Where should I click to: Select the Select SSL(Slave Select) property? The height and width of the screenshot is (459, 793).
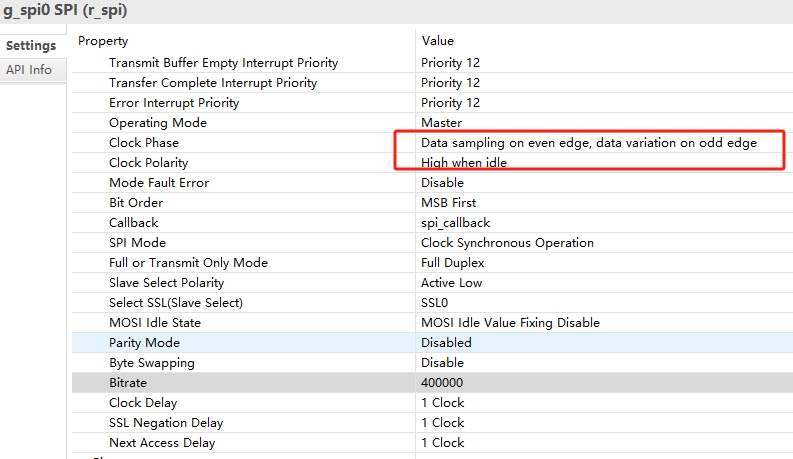[175, 303]
